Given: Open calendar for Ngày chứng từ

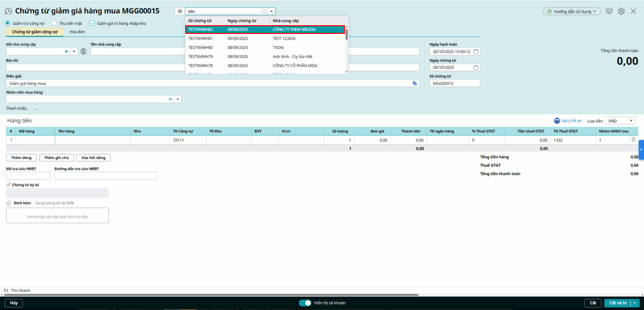Looking at the screenshot, I should click(x=476, y=67).
